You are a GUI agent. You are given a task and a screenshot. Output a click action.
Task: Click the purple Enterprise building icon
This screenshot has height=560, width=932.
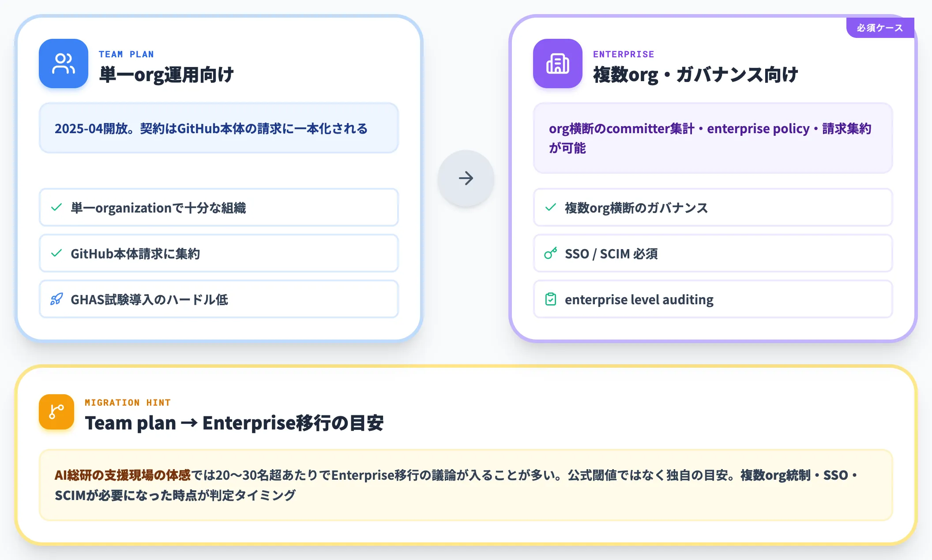[x=558, y=63]
